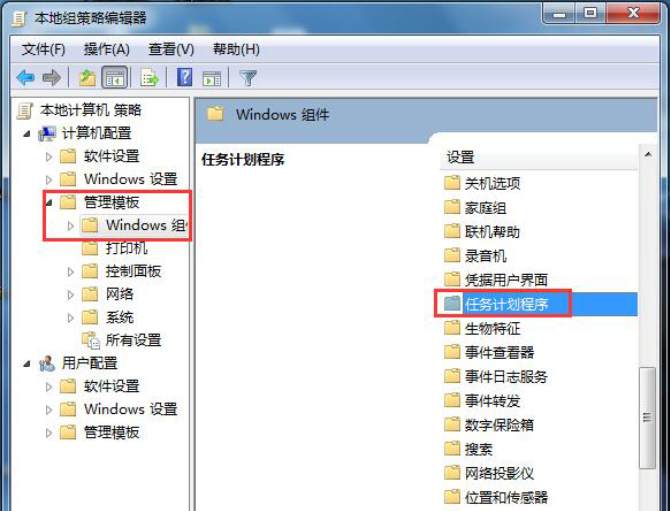Click the 设置 column header

pyautogui.click(x=538, y=158)
